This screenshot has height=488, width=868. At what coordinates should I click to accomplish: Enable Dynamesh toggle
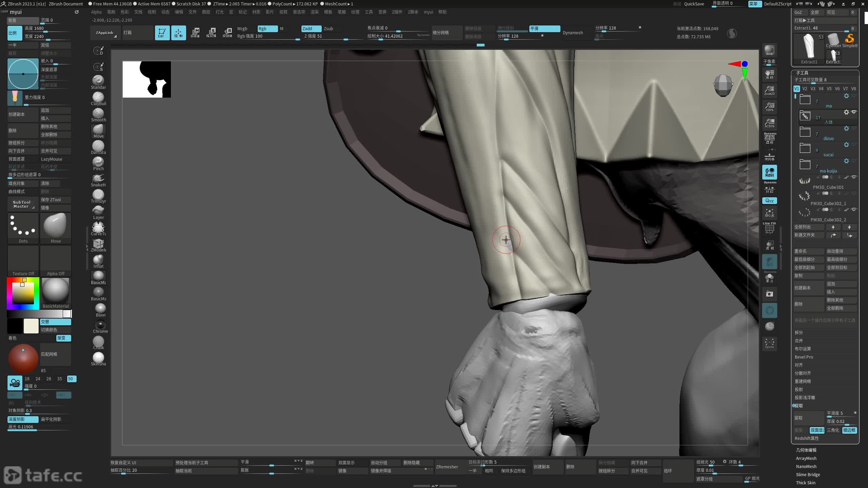pos(573,33)
